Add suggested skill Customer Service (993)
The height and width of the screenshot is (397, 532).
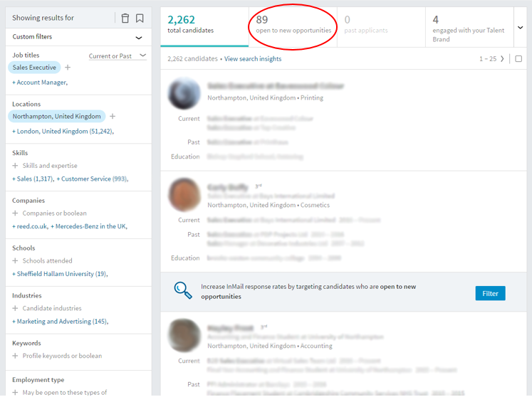coord(93,179)
